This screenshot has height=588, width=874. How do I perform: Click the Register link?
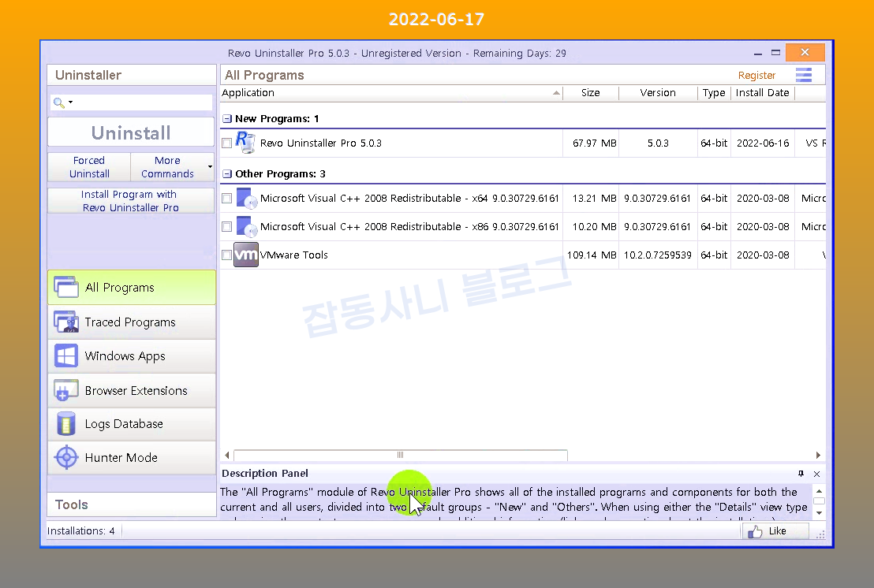click(x=756, y=75)
